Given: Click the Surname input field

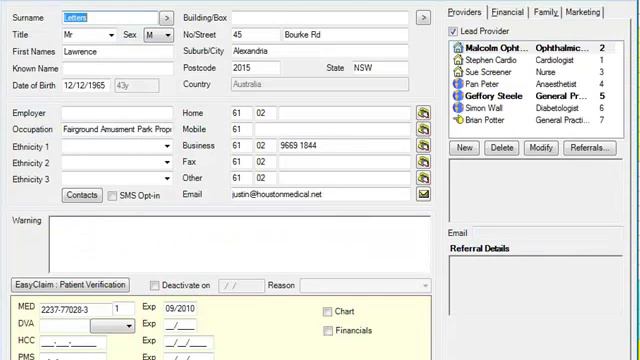Looking at the screenshot, I should click(x=110, y=18).
